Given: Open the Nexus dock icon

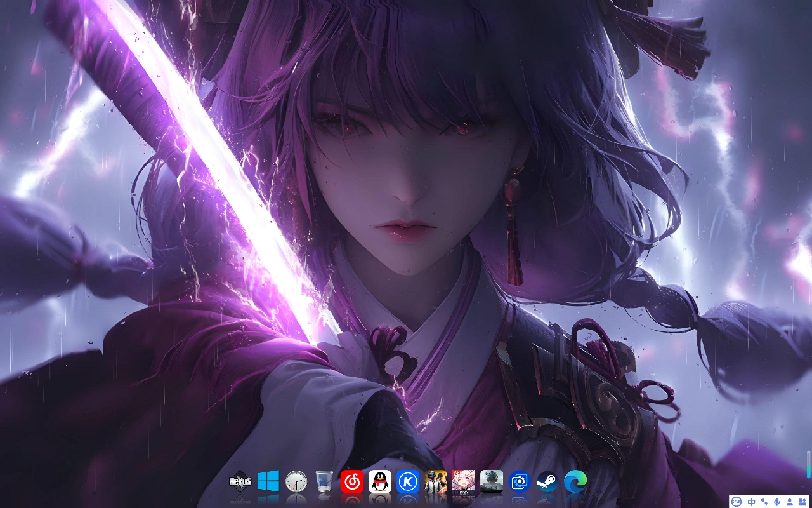Looking at the screenshot, I should click(x=240, y=481).
